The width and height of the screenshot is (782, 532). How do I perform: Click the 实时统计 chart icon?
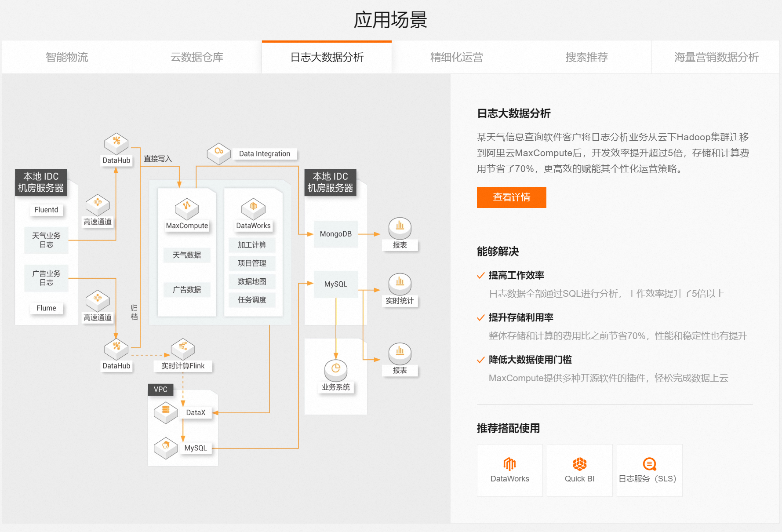400,284
